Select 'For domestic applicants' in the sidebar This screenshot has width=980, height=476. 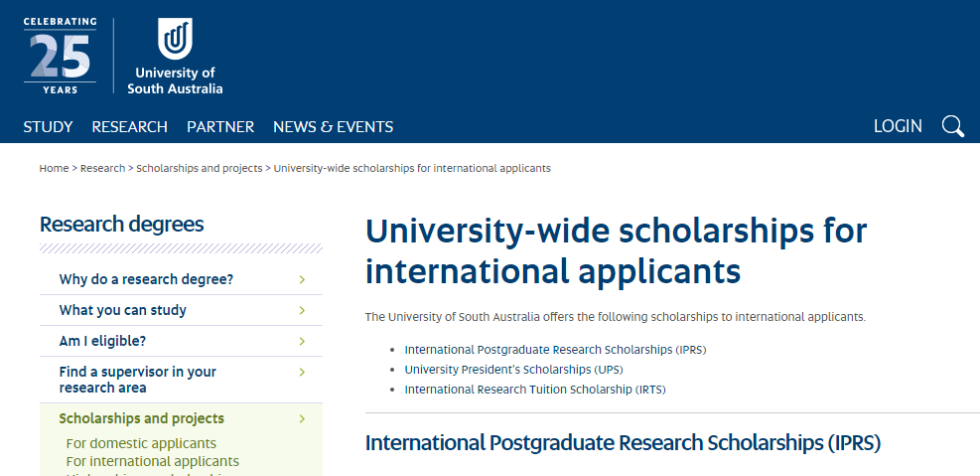pyautogui.click(x=141, y=443)
